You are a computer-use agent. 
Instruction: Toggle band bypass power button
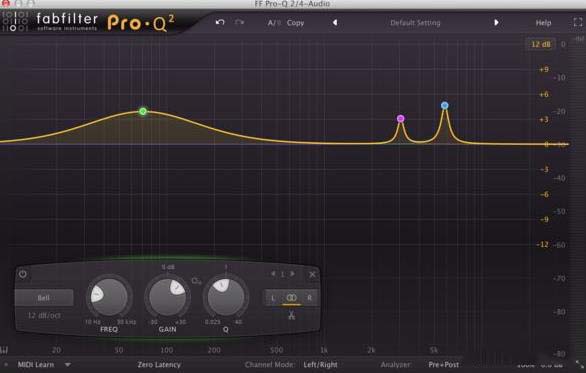23,274
